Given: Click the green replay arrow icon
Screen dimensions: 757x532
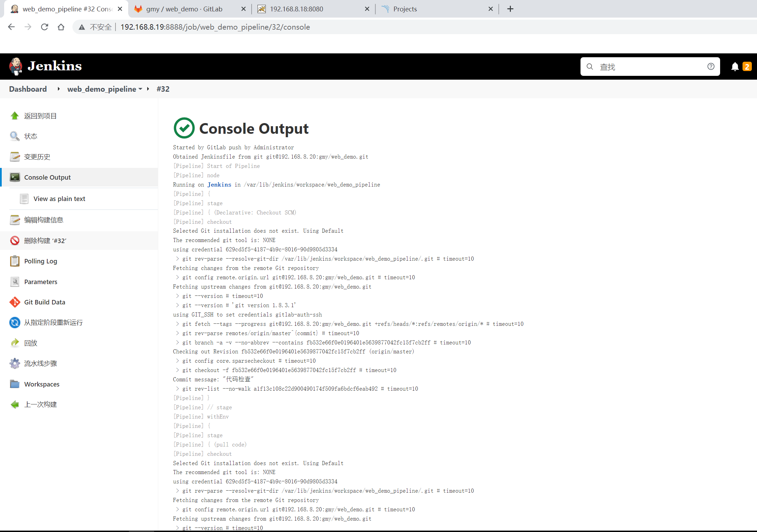Looking at the screenshot, I should point(14,343).
